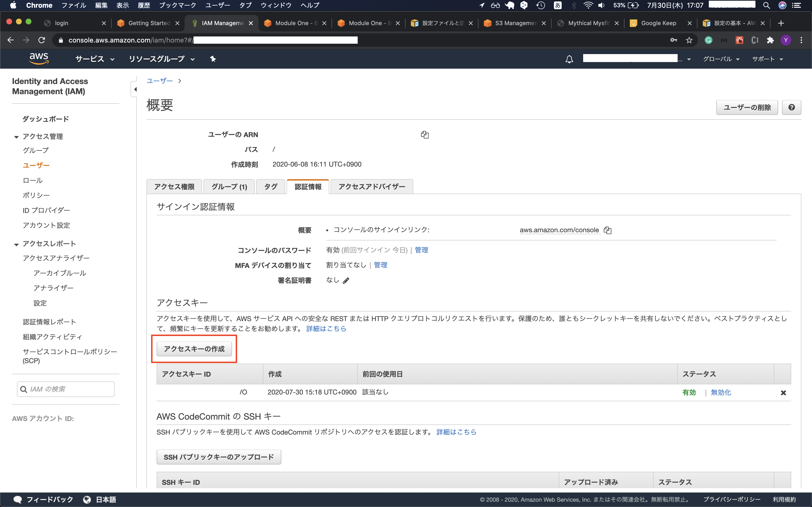This screenshot has height=507, width=812.
Task: Click the search magnifier icon in IAM
Action: tap(23, 389)
